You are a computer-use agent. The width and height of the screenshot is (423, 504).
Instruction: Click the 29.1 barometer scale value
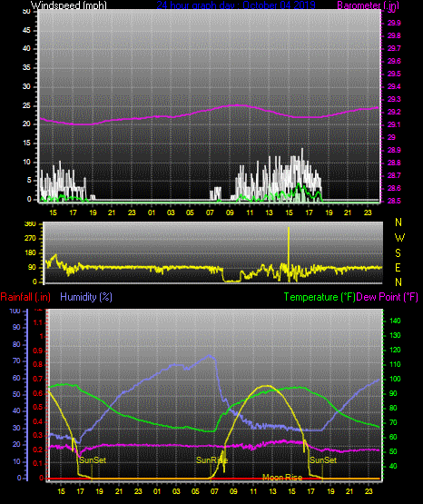pos(394,124)
